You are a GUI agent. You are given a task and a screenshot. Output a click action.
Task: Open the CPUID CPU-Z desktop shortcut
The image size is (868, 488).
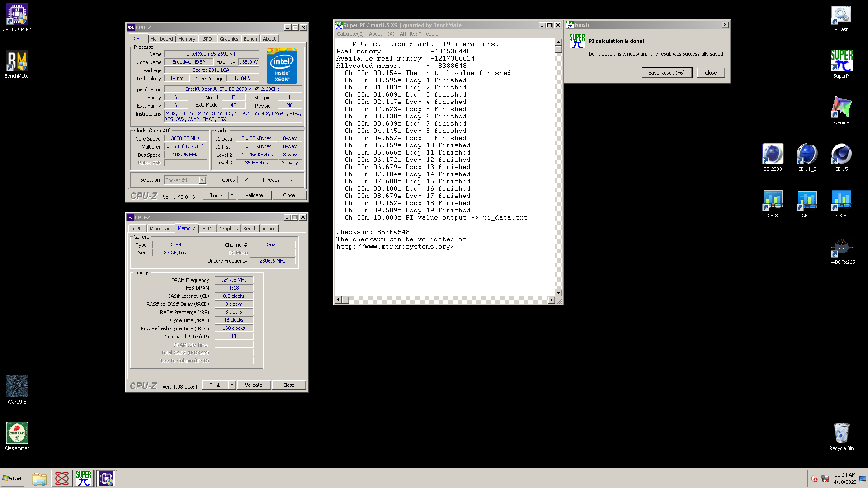[x=17, y=18]
